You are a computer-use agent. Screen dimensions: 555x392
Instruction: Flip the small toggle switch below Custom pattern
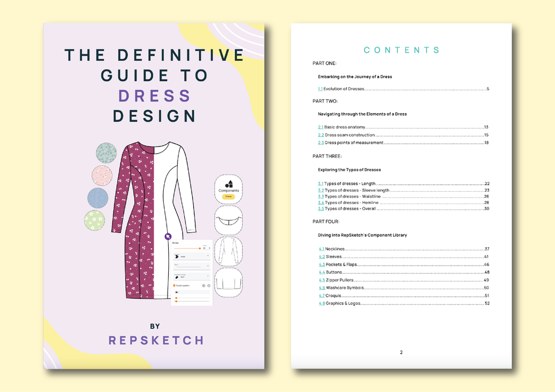pyautogui.click(x=176, y=293)
